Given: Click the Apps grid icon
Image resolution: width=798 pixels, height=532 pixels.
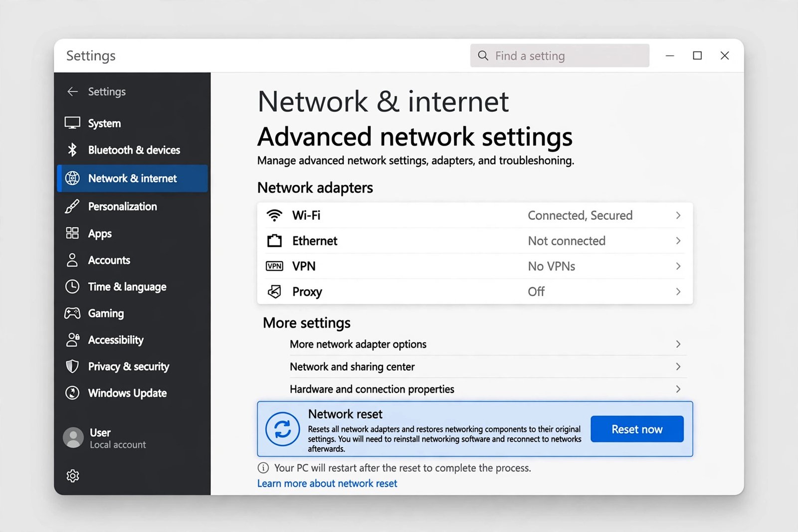Looking at the screenshot, I should pos(72,233).
